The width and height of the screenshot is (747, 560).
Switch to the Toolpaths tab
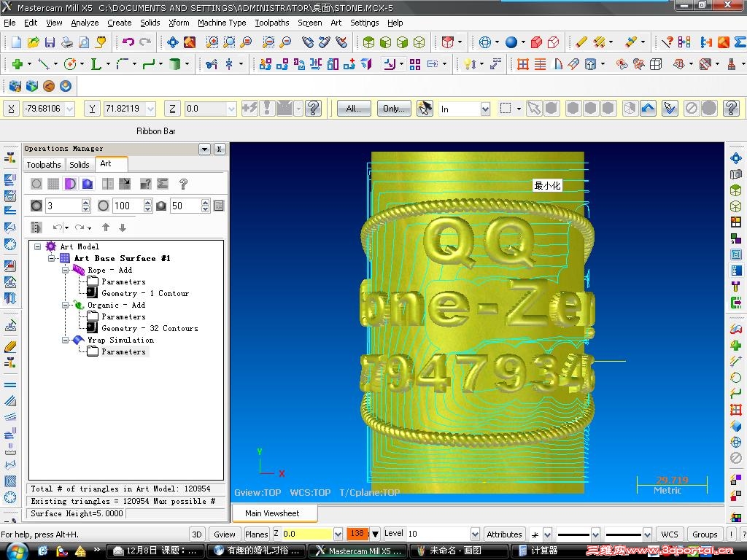(x=43, y=164)
